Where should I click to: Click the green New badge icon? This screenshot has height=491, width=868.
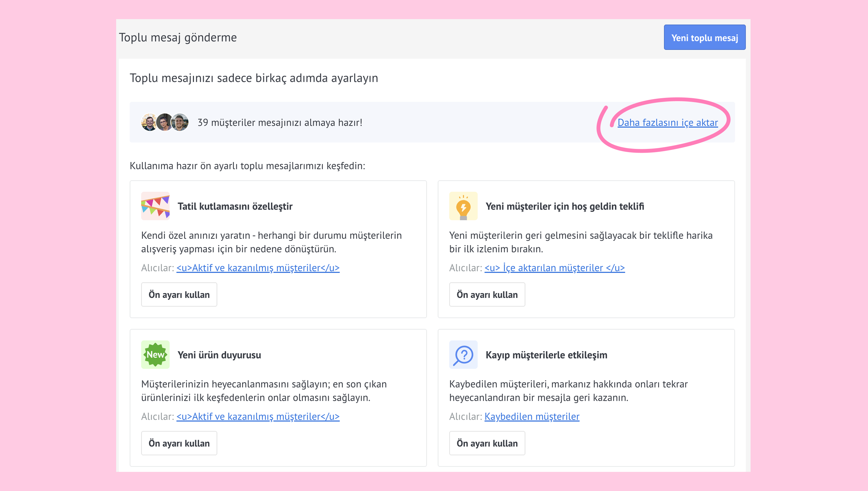(x=155, y=355)
